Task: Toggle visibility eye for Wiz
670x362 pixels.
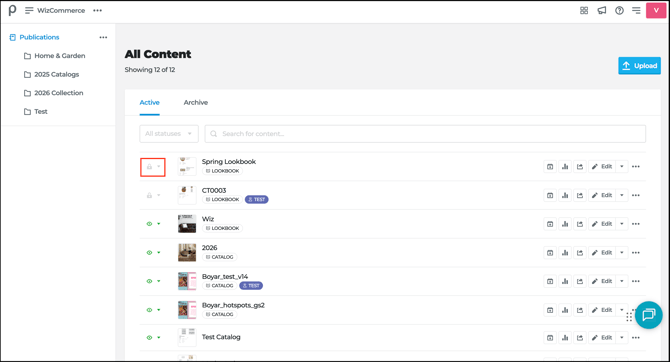Action: click(x=149, y=224)
